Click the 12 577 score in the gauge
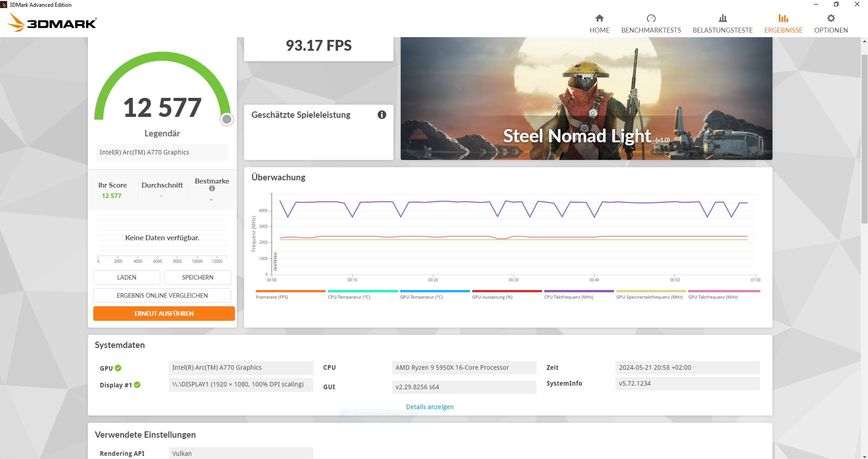 pyautogui.click(x=162, y=108)
